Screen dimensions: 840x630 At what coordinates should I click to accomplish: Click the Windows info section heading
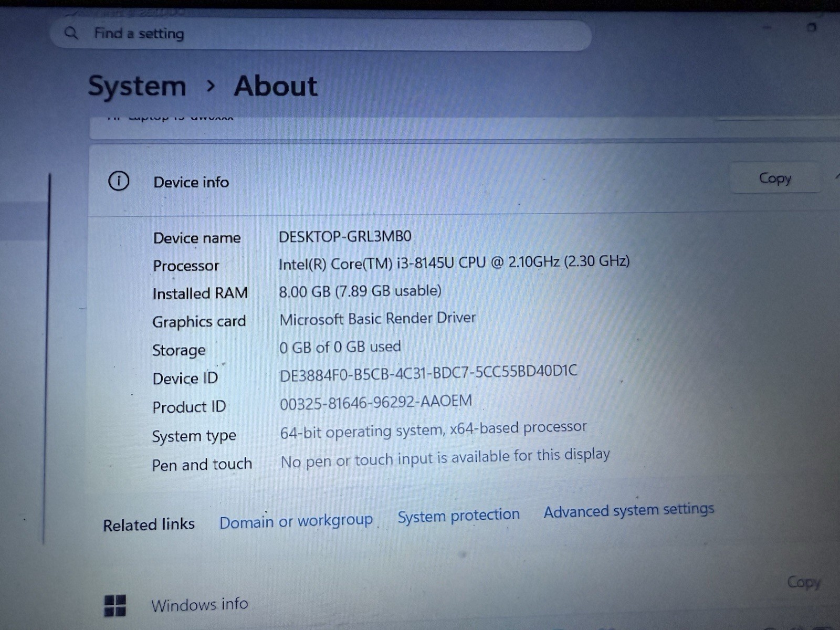(199, 604)
